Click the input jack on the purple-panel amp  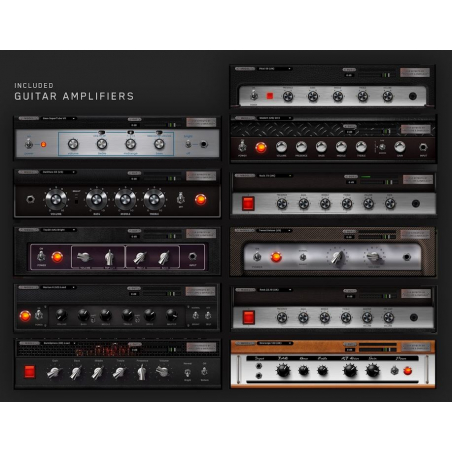192,256
